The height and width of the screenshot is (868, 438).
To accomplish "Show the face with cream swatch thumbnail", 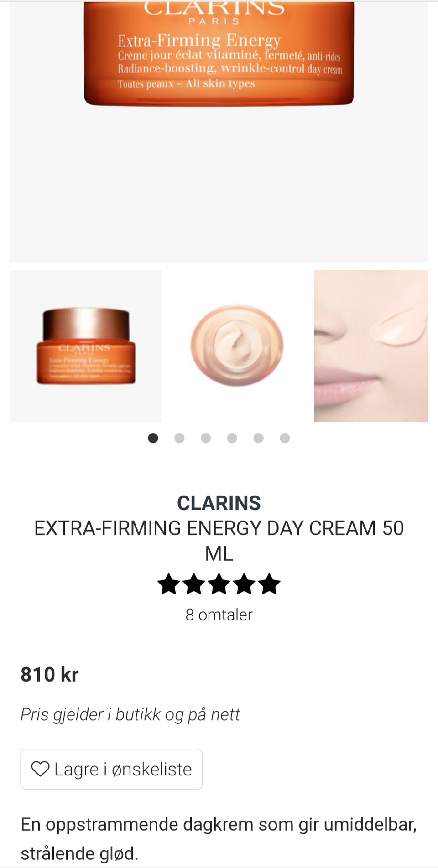I will [371, 346].
